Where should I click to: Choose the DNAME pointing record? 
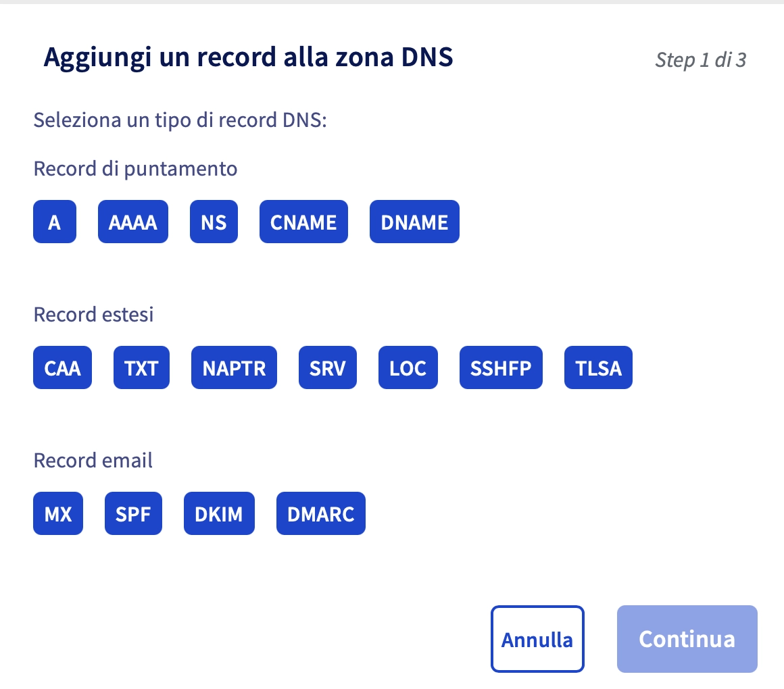coord(414,222)
